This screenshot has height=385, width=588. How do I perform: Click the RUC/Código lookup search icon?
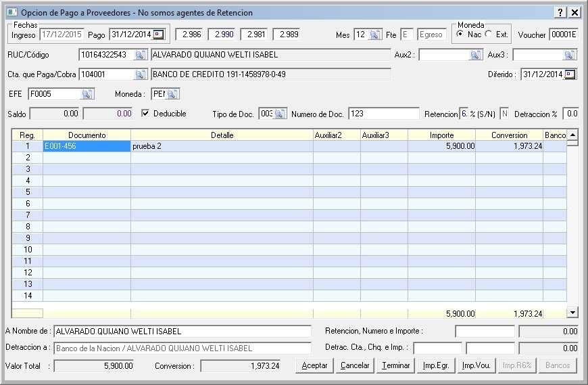[141, 55]
